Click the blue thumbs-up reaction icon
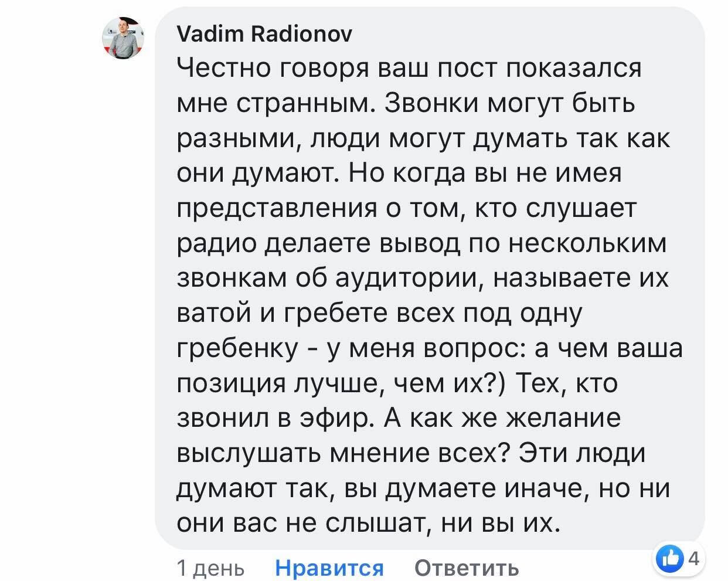Screen dimensions: 728x581 point(670,559)
